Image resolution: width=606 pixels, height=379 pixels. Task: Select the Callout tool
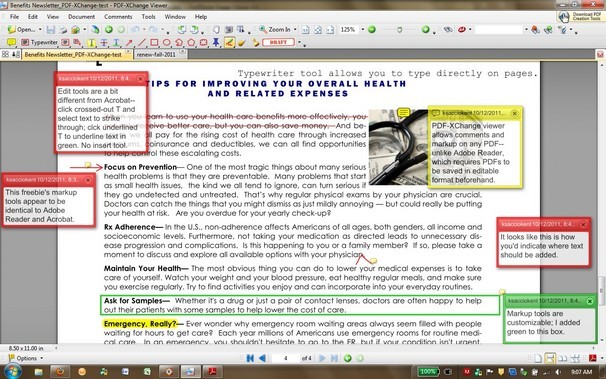tap(77, 42)
